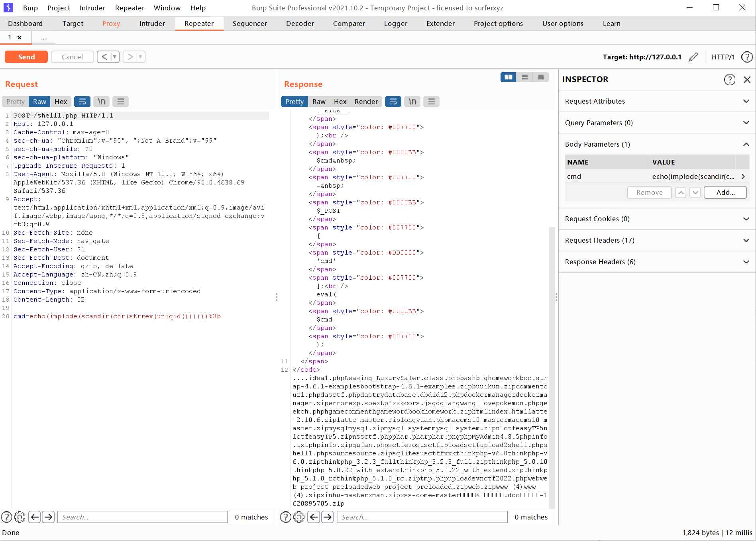This screenshot has width=756, height=541.
Task: Select top-bottom split layout icon
Action: click(x=525, y=77)
